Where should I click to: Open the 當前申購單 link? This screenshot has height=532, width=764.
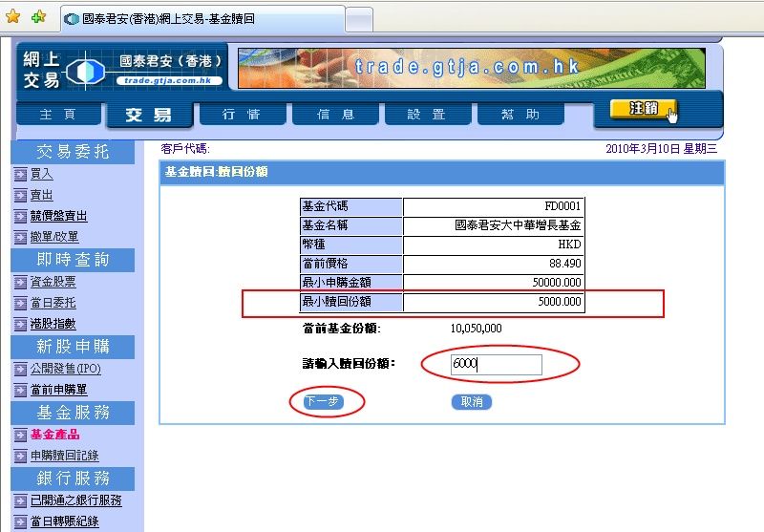pos(59,390)
